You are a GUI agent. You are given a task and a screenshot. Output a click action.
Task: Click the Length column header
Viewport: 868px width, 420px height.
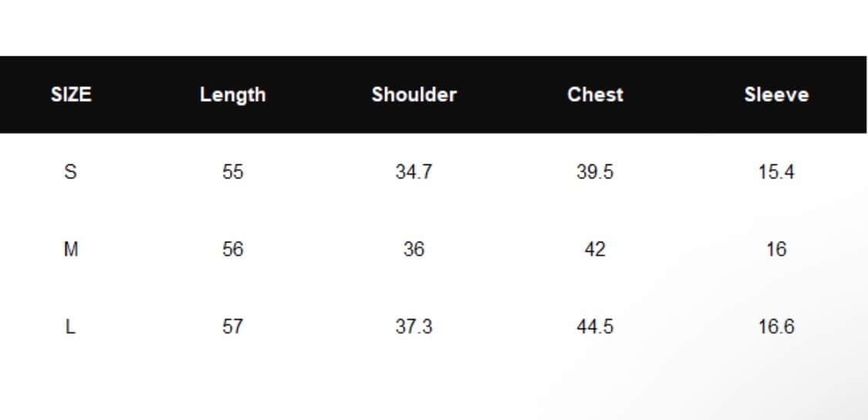[232, 95]
